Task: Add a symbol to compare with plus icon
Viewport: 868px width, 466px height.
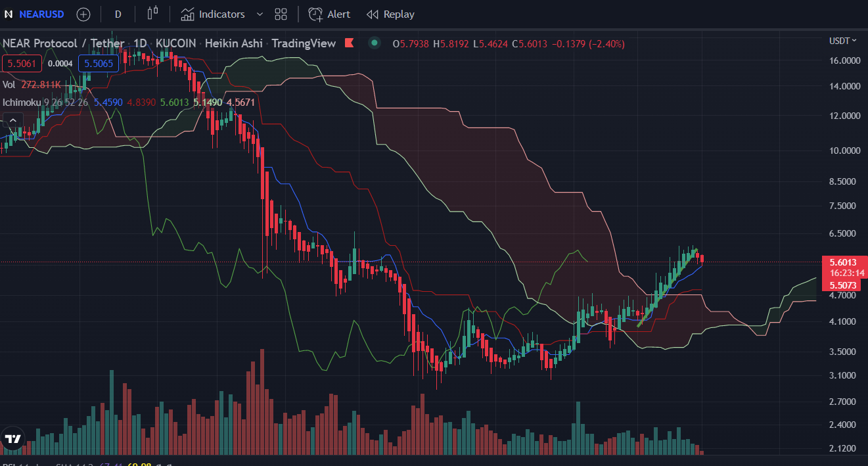Action: [83, 14]
